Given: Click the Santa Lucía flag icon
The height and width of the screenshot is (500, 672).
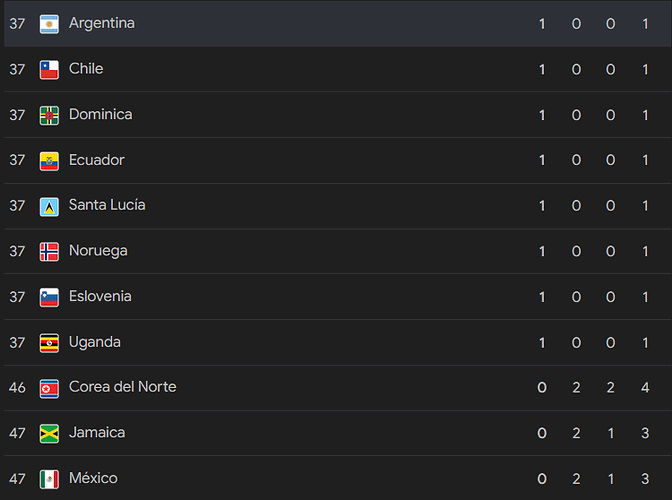Looking at the screenshot, I should [49, 207].
